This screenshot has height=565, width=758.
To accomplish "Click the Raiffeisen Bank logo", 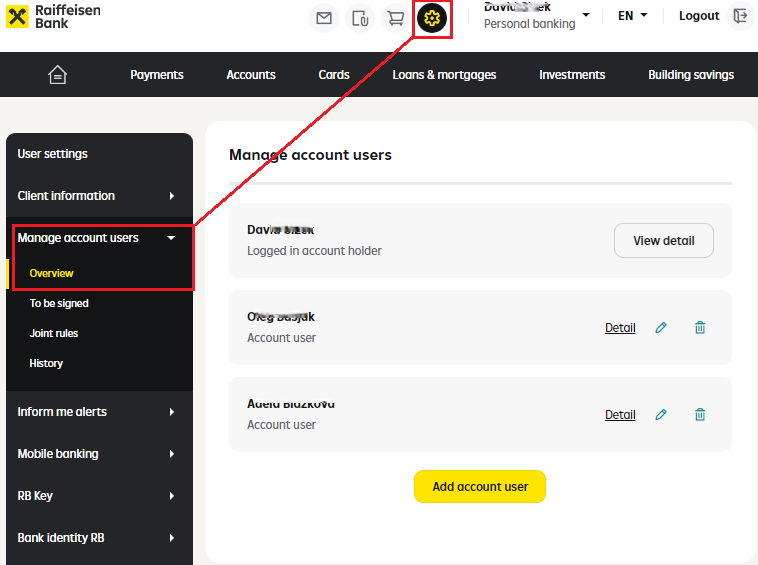I will click(53, 16).
